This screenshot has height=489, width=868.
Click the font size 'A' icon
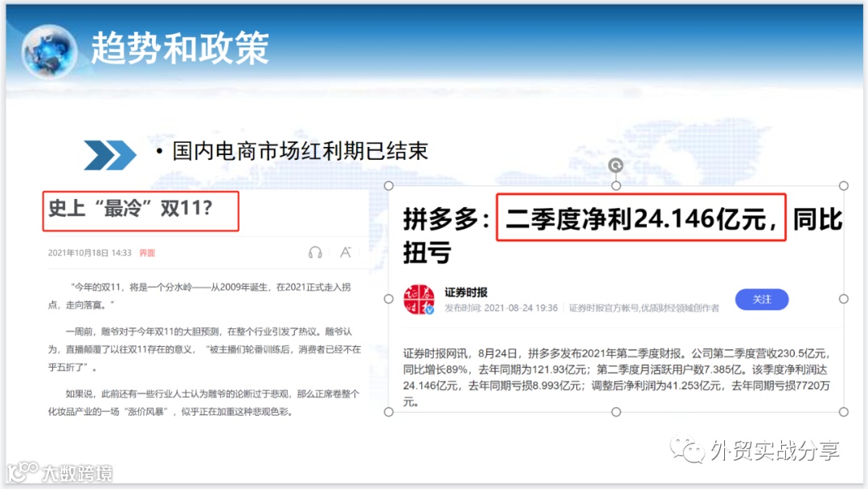[346, 252]
